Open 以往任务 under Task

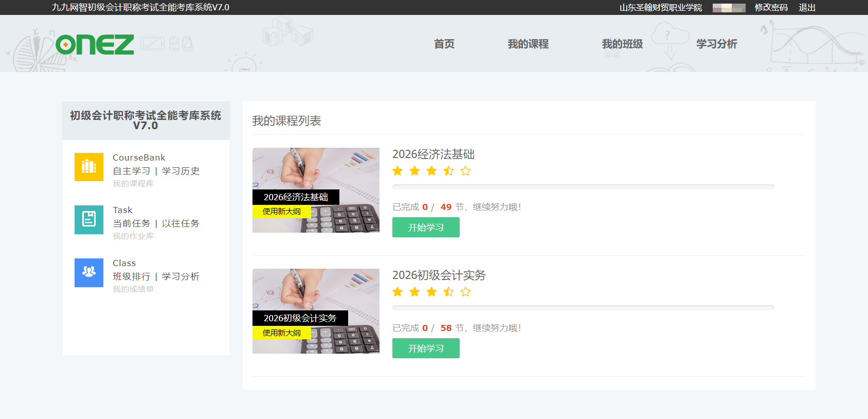[x=180, y=223]
